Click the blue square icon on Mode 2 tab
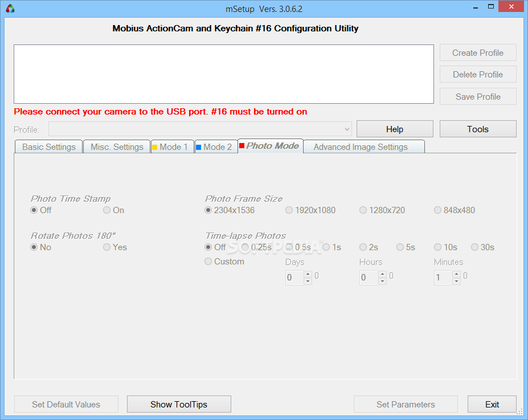 pyautogui.click(x=199, y=147)
